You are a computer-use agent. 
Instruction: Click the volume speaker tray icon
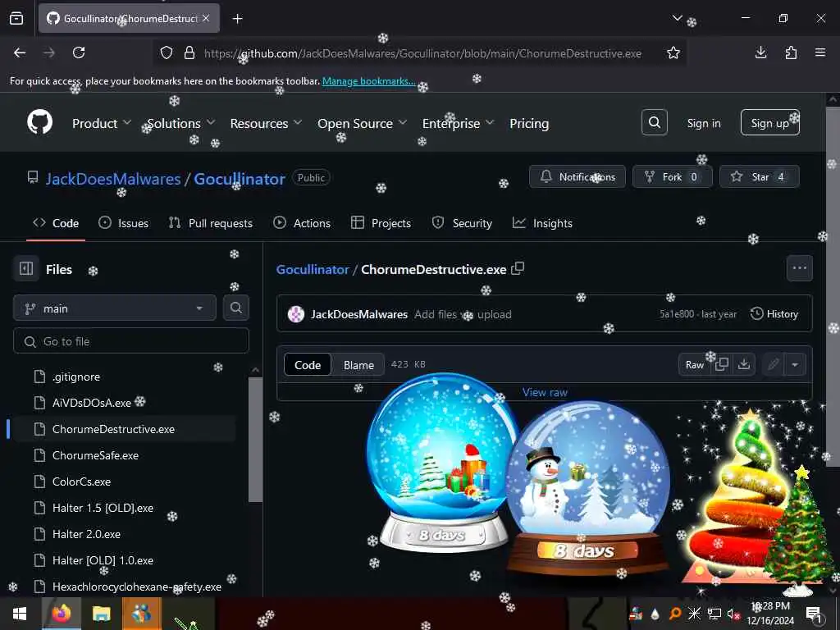tap(733, 614)
